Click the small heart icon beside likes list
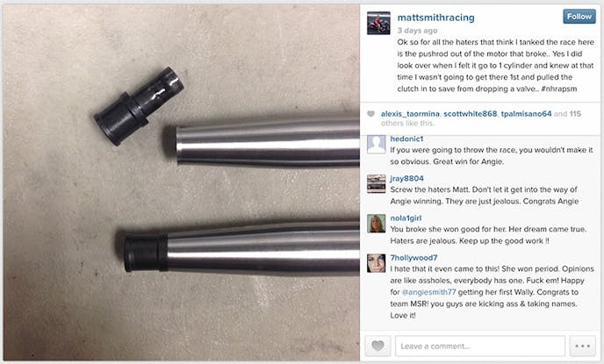This screenshot has height=364, width=604. coord(370,114)
